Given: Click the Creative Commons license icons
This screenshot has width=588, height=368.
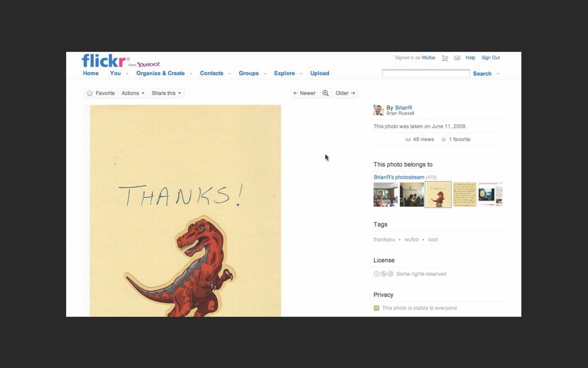Looking at the screenshot, I should click(x=384, y=274).
